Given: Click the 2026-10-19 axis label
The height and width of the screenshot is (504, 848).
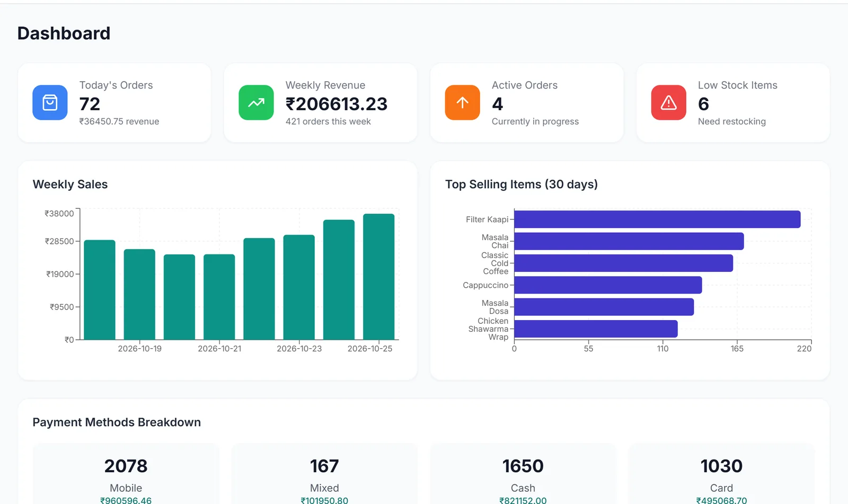Looking at the screenshot, I should [140, 349].
